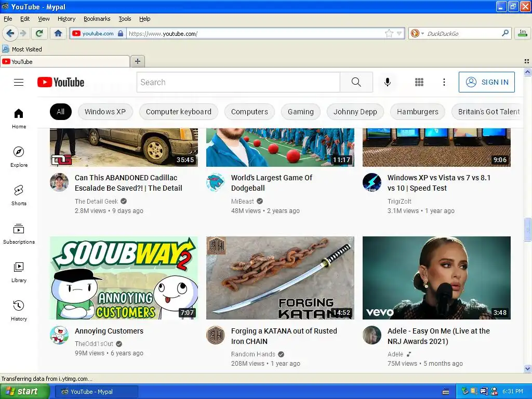Open the YouTube settings three-dot menu
Image resolution: width=532 pixels, height=399 pixels.
[444, 82]
